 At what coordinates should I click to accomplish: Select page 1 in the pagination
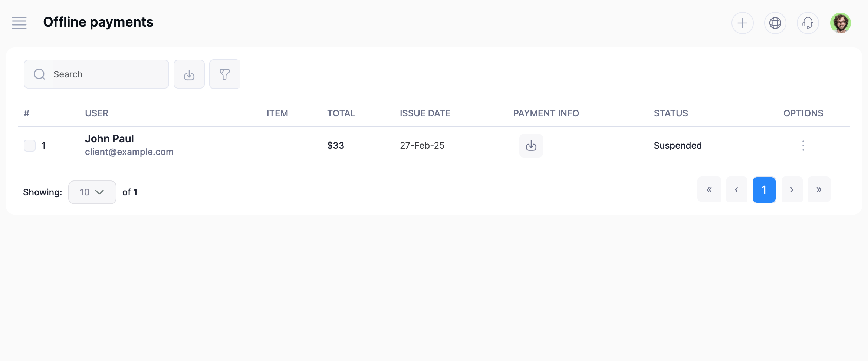coord(764,190)
